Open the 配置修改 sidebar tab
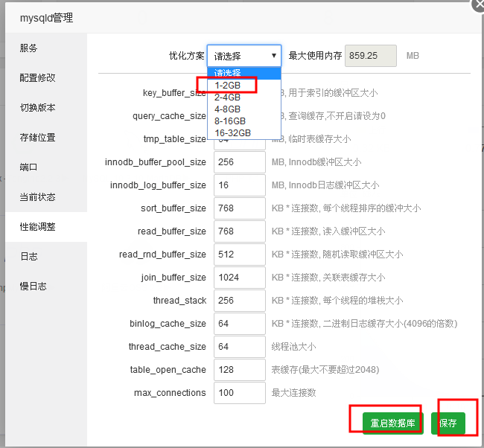Viewport: 484px width, 448px height. point(46,77)
